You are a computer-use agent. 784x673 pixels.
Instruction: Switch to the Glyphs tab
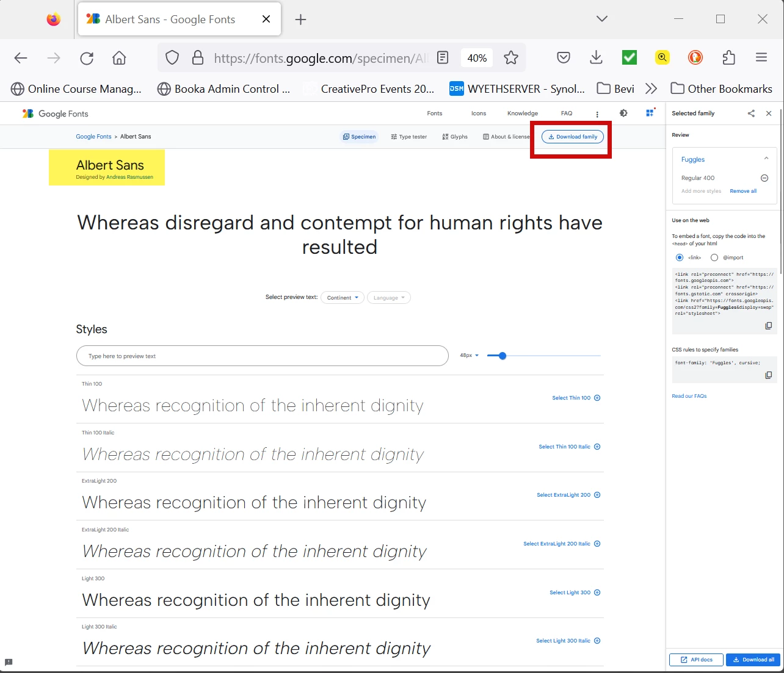tap(455, 137)
